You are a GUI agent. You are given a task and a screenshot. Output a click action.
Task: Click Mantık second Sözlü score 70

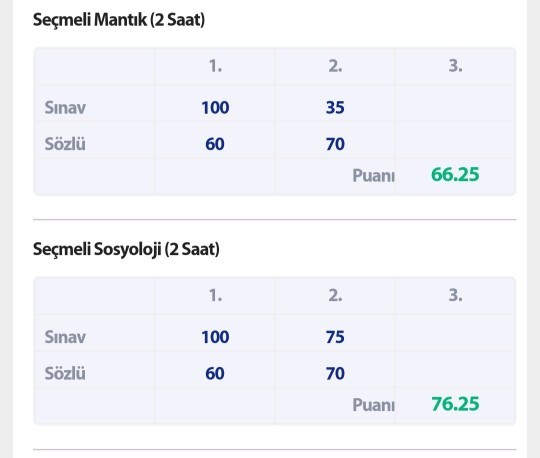(335, 144)
